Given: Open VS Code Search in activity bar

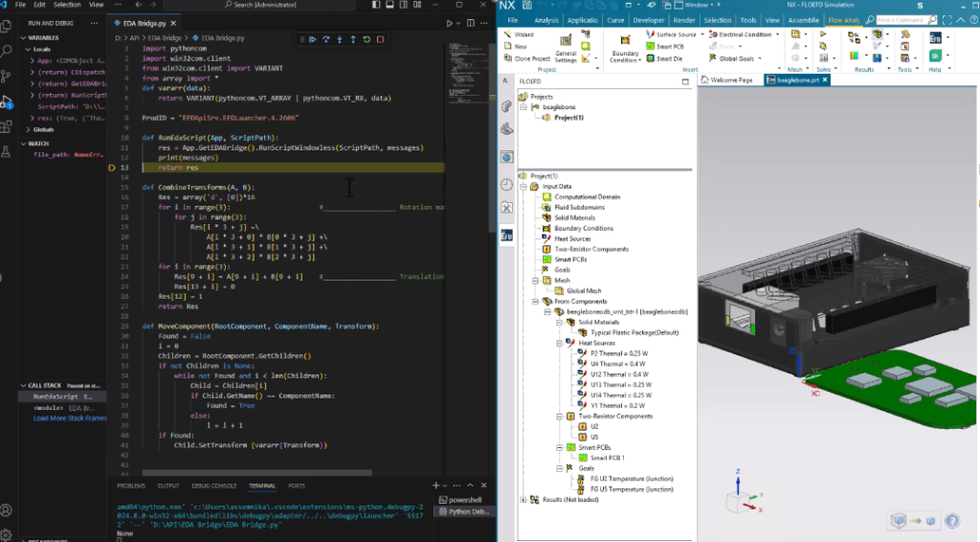Looking at the screenshot, I should [7, 52].
